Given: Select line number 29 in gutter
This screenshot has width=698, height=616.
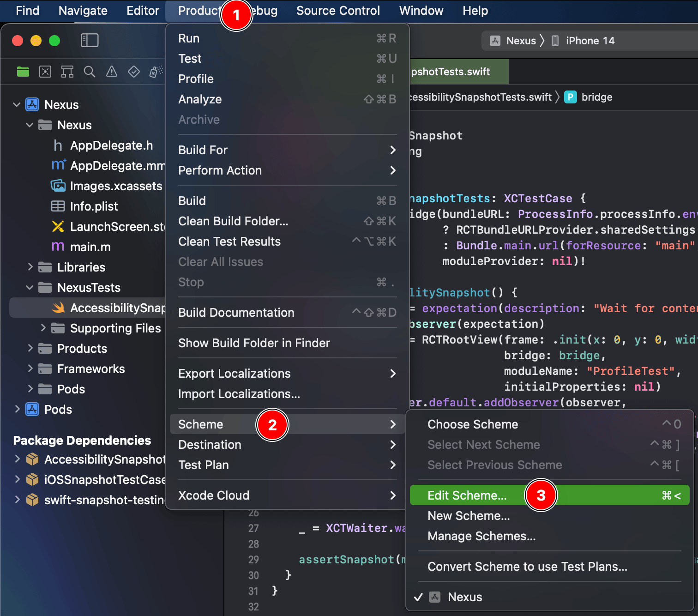Looking at the screenshot, I should pos(253,560).
